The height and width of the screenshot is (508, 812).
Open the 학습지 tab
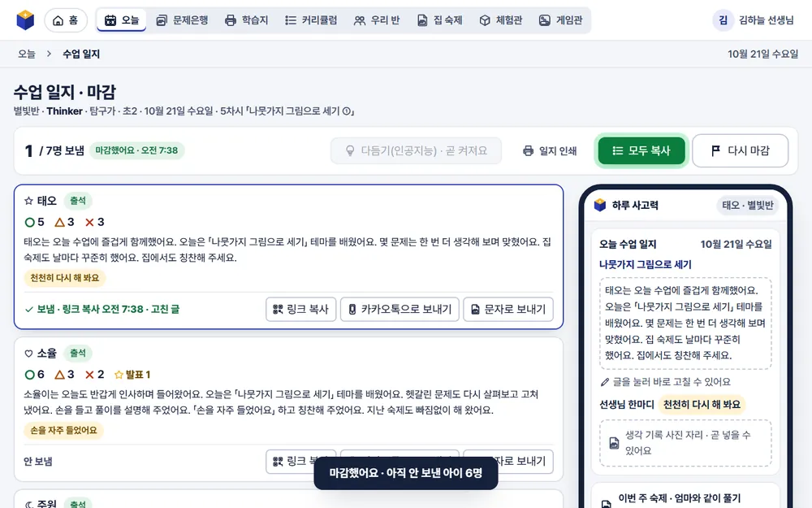[x=247, y=20]
